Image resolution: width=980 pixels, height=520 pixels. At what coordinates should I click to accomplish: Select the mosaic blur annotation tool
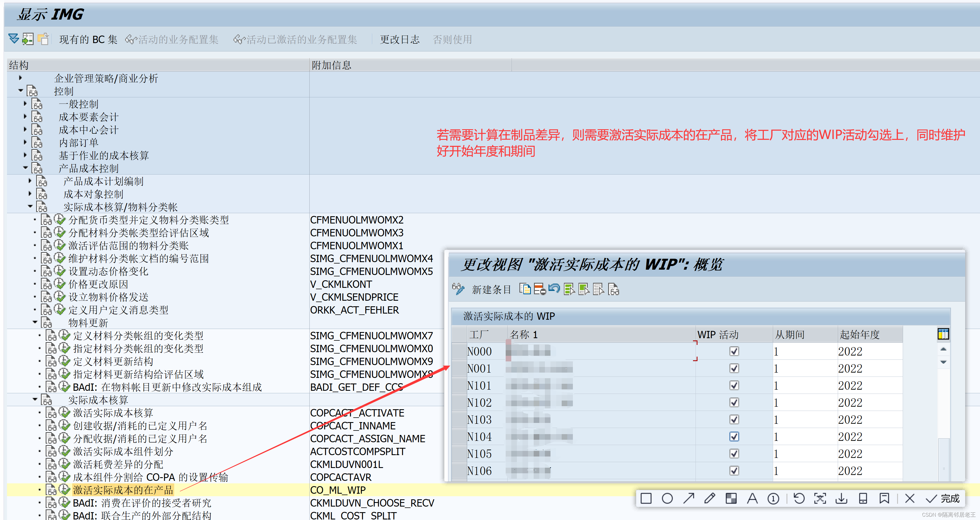point(731,498)
